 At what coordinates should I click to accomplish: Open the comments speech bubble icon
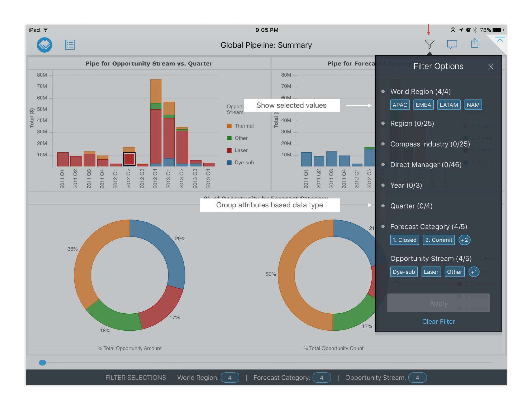[x=452, y=44]
